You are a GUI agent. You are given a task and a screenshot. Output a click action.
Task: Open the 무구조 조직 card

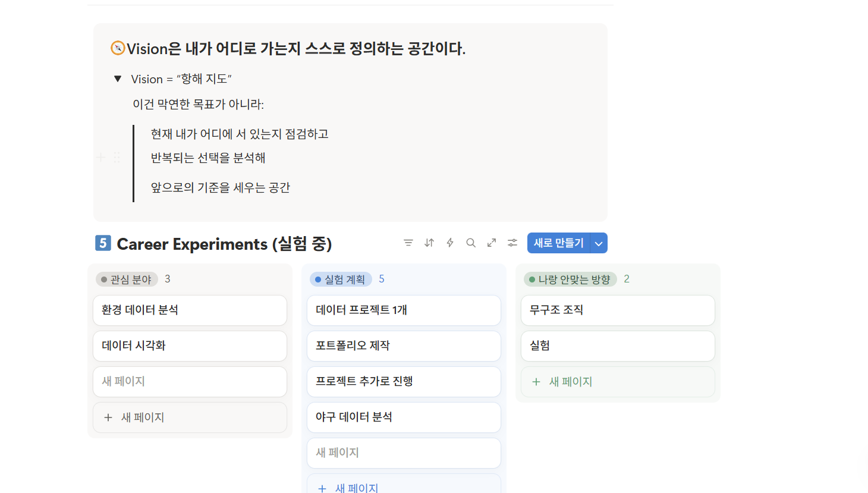coord(618,310)
